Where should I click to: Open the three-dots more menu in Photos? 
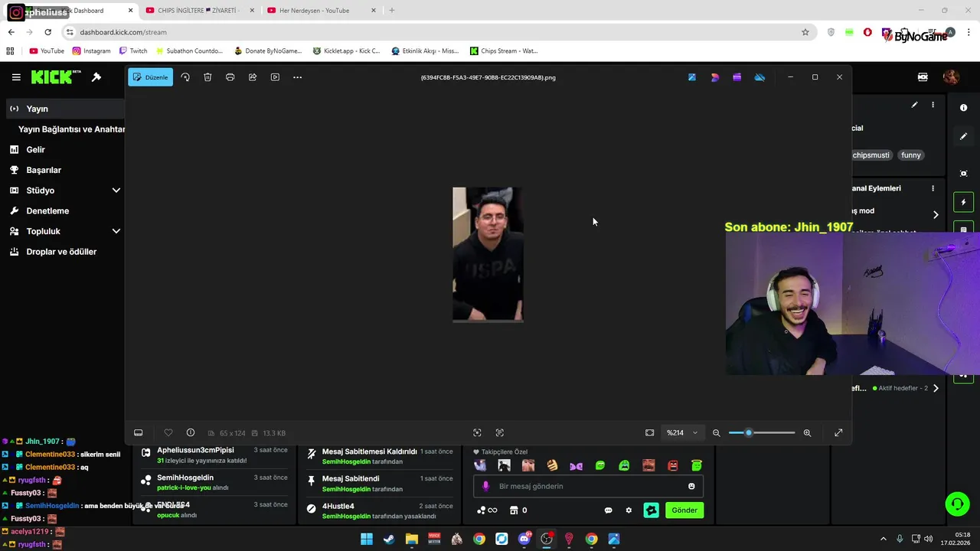coord(298,77)
